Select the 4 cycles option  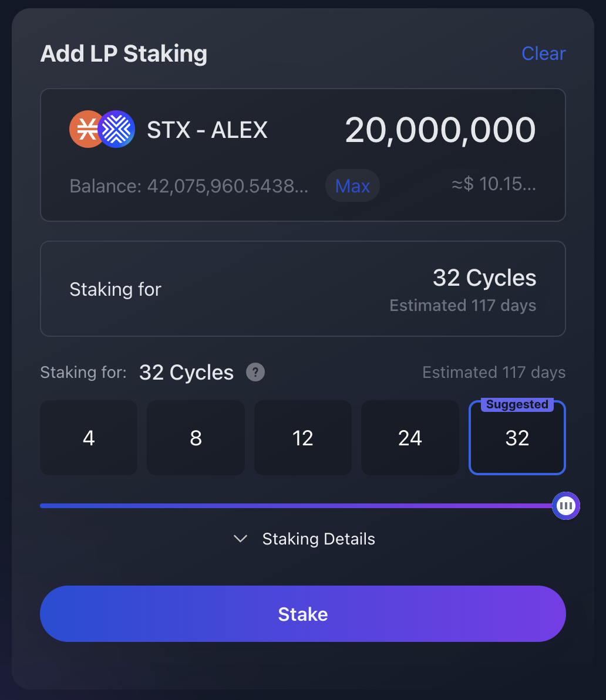coord(89,438)
